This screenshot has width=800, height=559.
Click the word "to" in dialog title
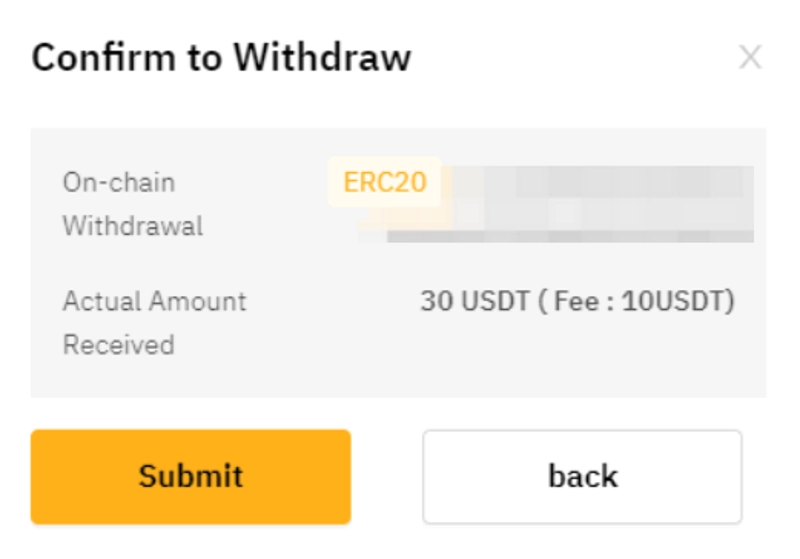tap(204, 58)
